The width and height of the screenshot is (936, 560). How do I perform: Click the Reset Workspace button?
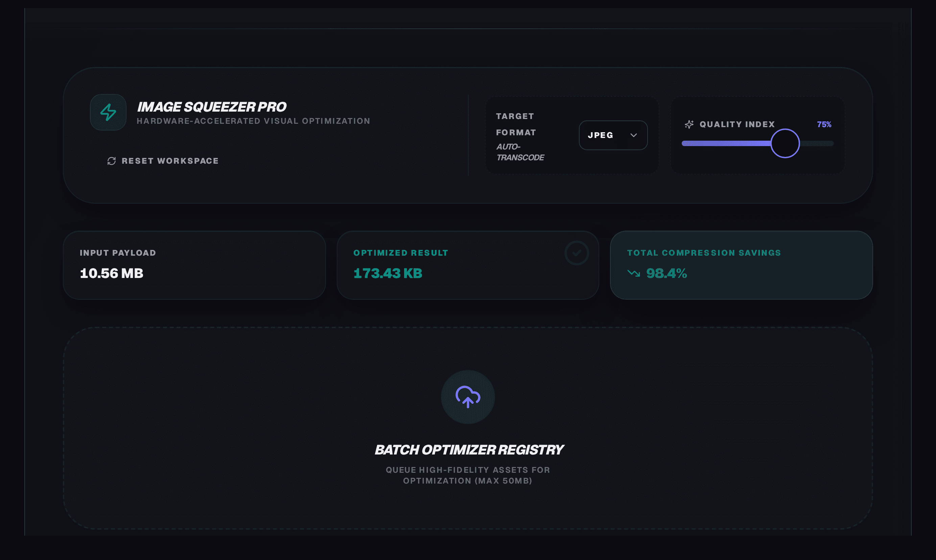tap(163, 161)
